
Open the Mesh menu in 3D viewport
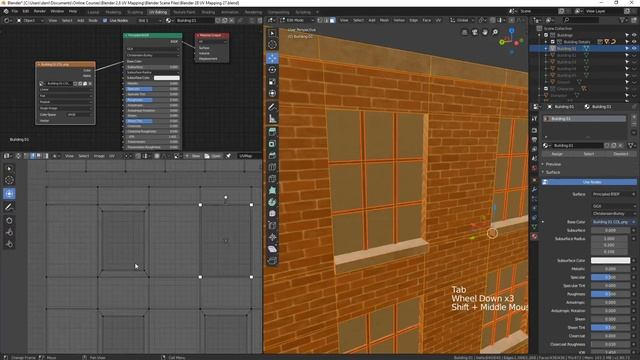[x=384, y=20]
